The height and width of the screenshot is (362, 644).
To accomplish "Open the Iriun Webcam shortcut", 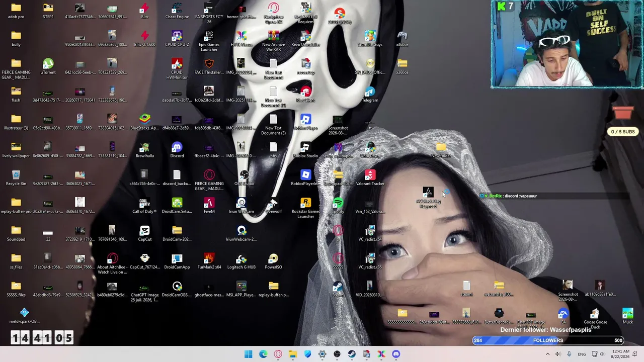I will click(x=242, y=206).
